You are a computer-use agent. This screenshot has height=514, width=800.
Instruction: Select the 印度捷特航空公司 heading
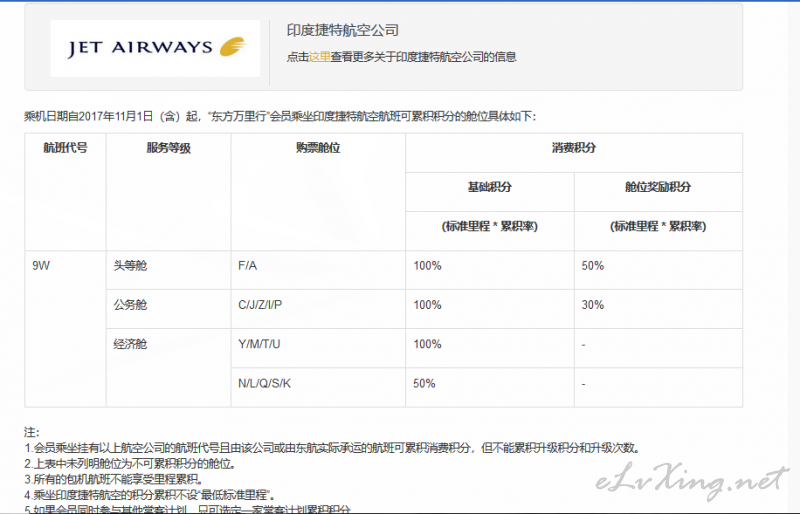[342, 30]
